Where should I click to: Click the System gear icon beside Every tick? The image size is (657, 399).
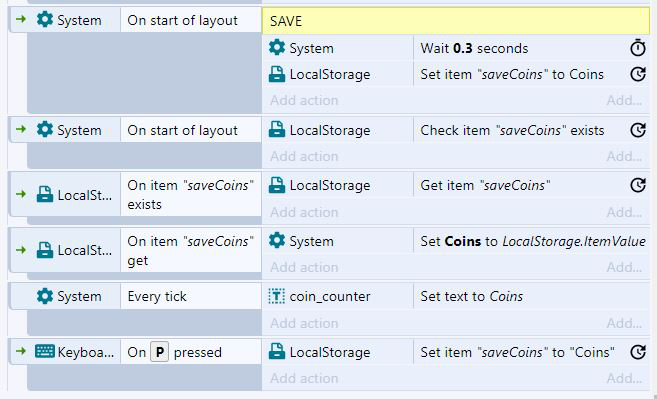click(x=45, y=296)
